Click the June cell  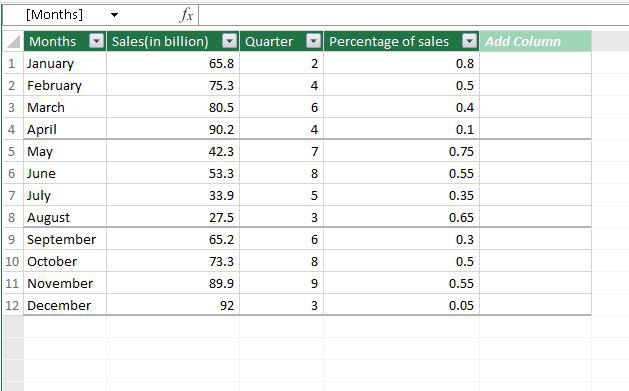click(65, 173)
